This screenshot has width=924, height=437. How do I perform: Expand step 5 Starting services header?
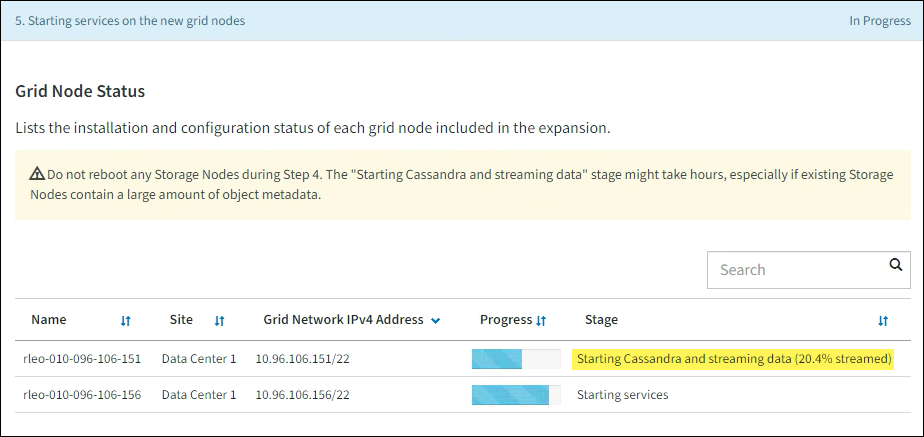[x=130, y=20]
